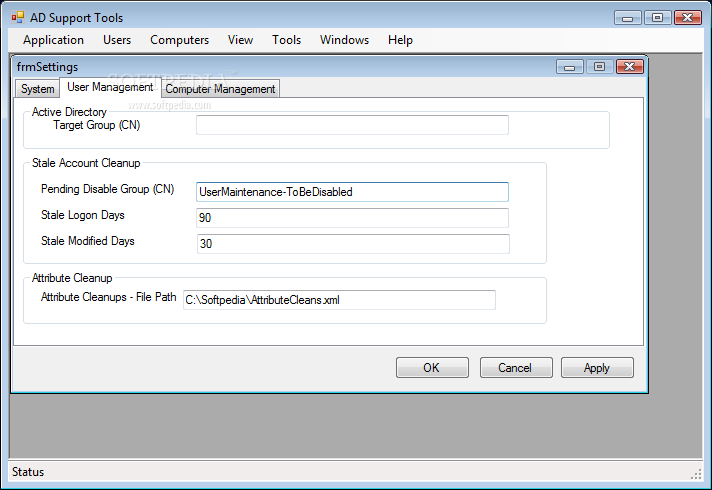Viewport: 712px width, 490px height.
Task: Select the User Management tab
Action: tap(110, 87)
